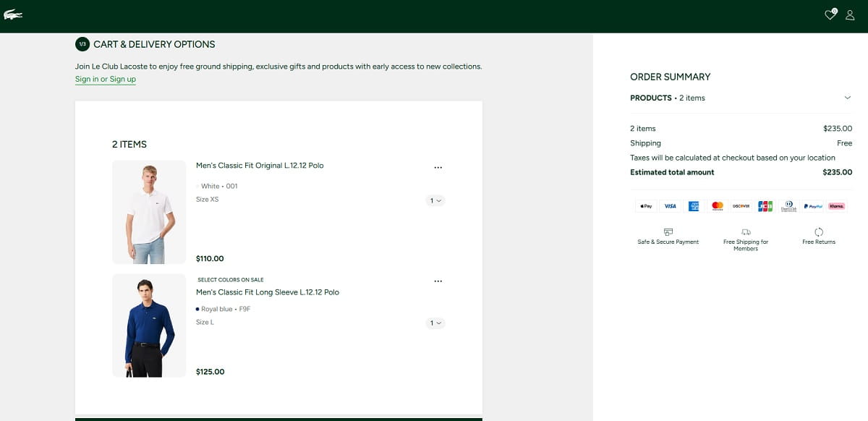868x421 pixels.
Task: Open Men's Classic Fit Long Sleeve Polo title
Action: click(268, 292)
